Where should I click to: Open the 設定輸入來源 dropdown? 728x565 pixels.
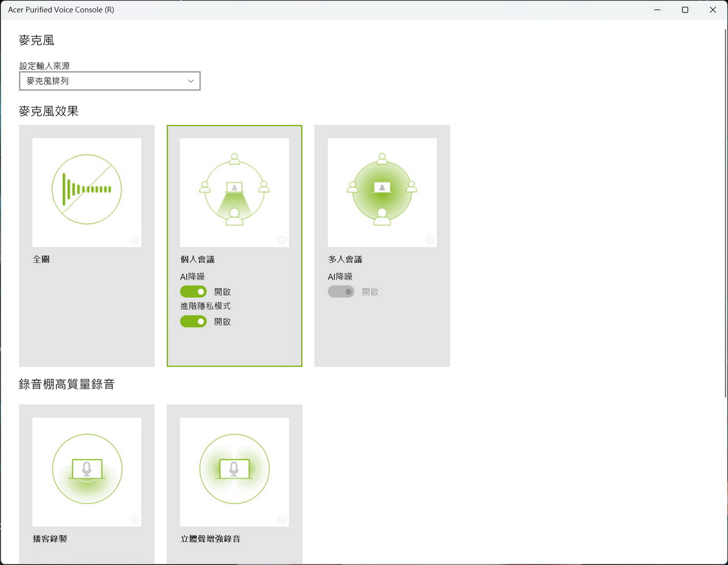(x=109, y=81)
